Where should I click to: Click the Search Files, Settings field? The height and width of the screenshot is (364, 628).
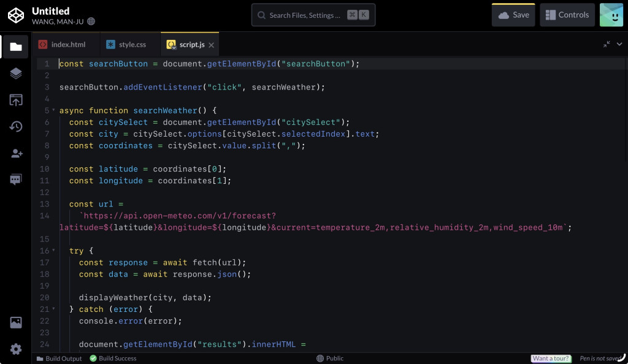click(x=313, y=15)
